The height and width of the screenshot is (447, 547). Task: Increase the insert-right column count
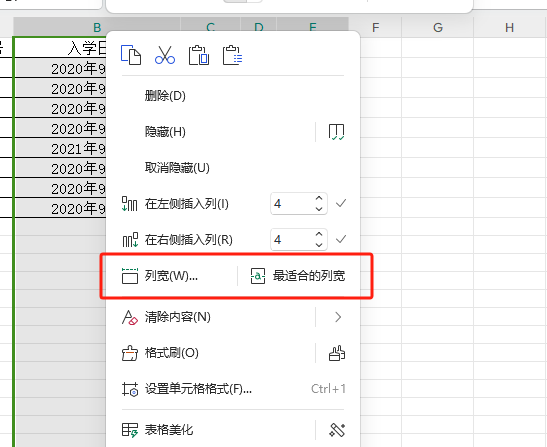click(319, 234)
